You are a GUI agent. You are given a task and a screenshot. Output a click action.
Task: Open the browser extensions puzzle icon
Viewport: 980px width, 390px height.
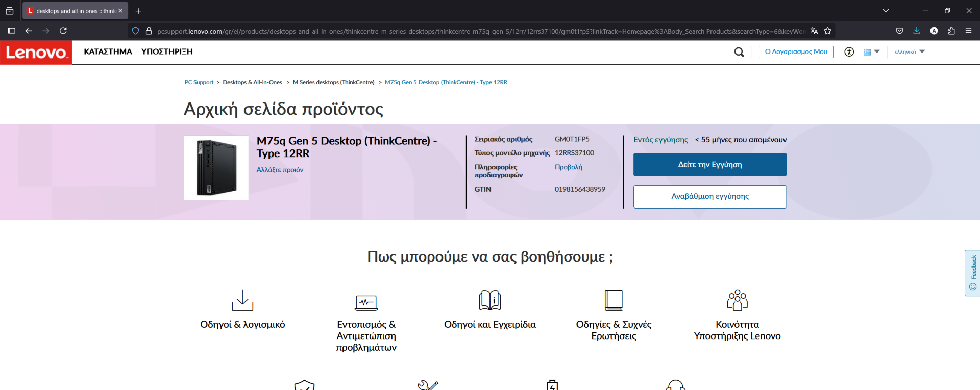(951, 31)
